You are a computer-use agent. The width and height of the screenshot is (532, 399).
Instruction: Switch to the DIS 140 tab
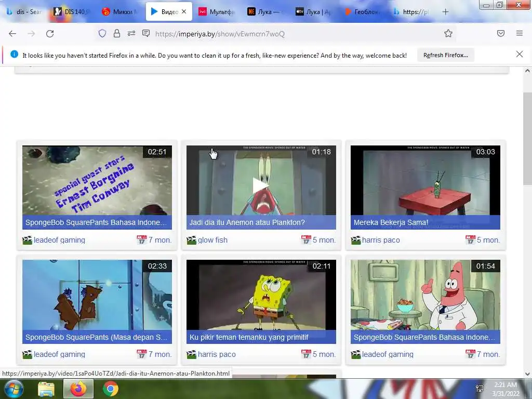(x=72, y=12)
